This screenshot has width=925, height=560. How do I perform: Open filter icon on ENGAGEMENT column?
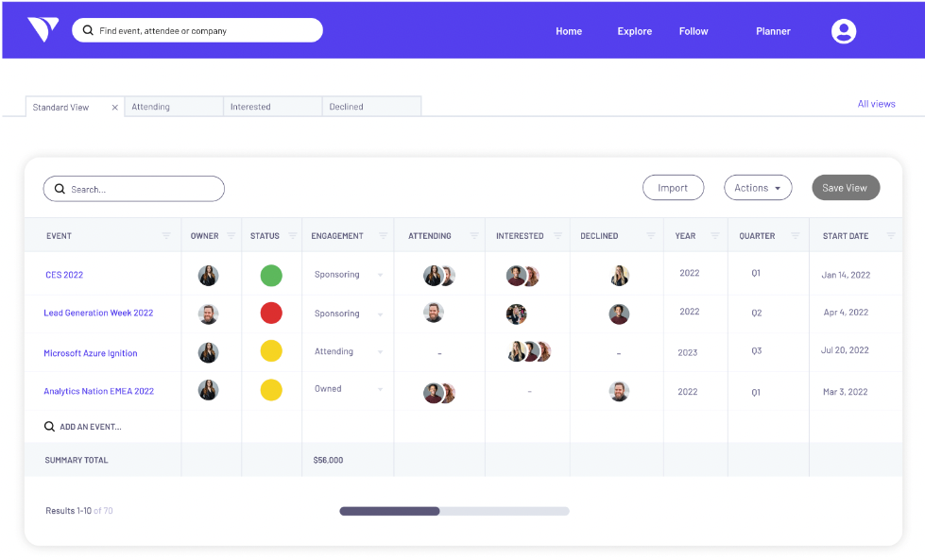(383, 235)
